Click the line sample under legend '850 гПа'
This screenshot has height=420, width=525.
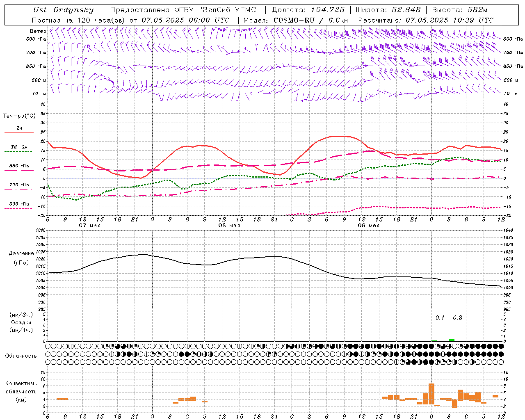tap(18, 171)
